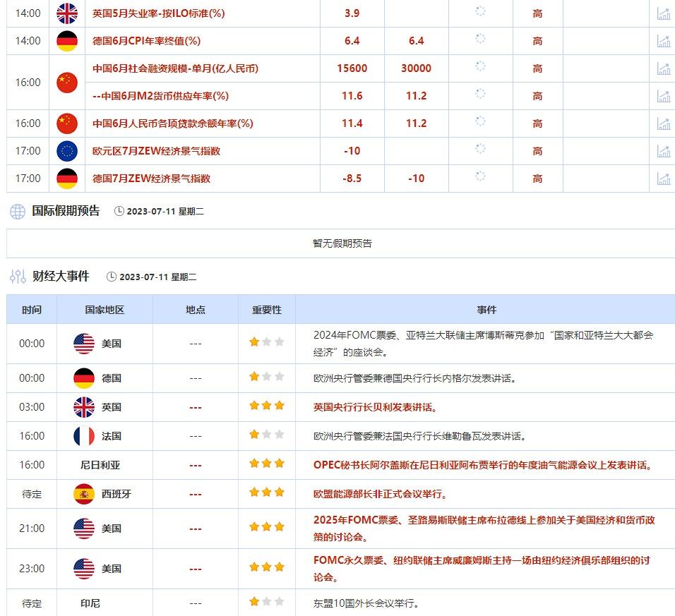Open the chart icon for 英国5月失业率

click(663, 13)
